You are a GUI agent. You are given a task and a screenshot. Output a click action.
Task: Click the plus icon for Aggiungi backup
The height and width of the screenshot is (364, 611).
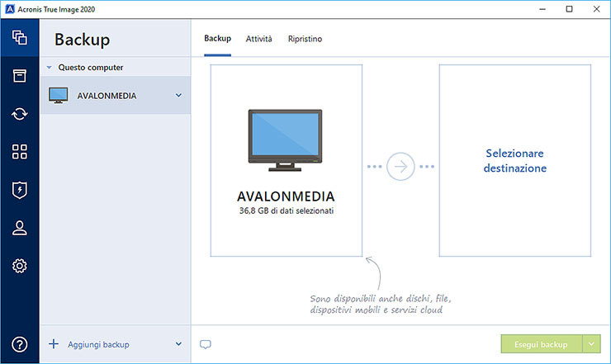[54, 344]
